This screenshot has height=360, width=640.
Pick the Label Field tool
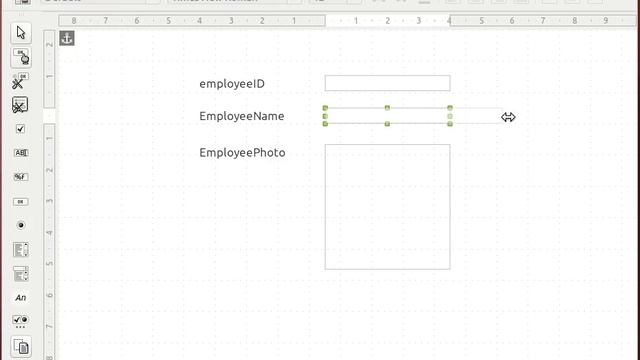21,298
